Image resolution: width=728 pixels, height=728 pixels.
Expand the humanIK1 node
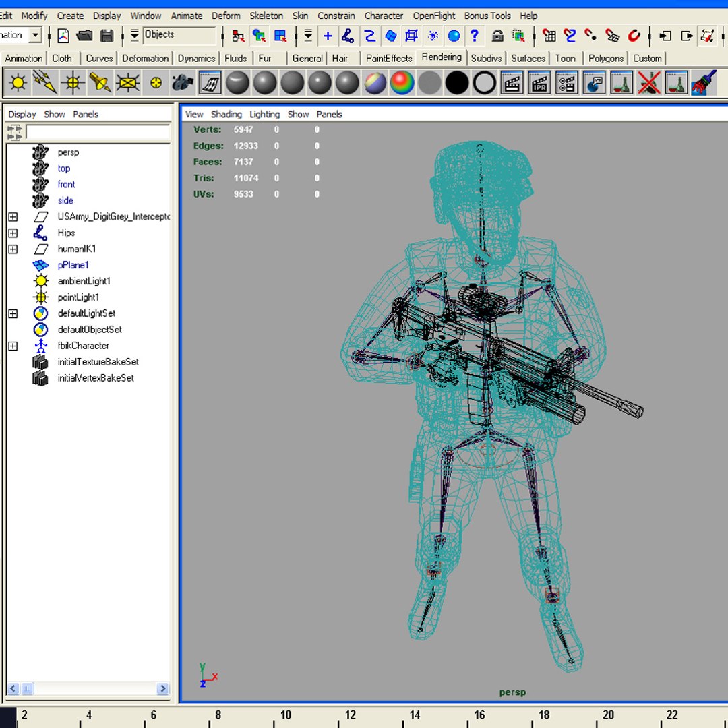click(x=13, y=249)
